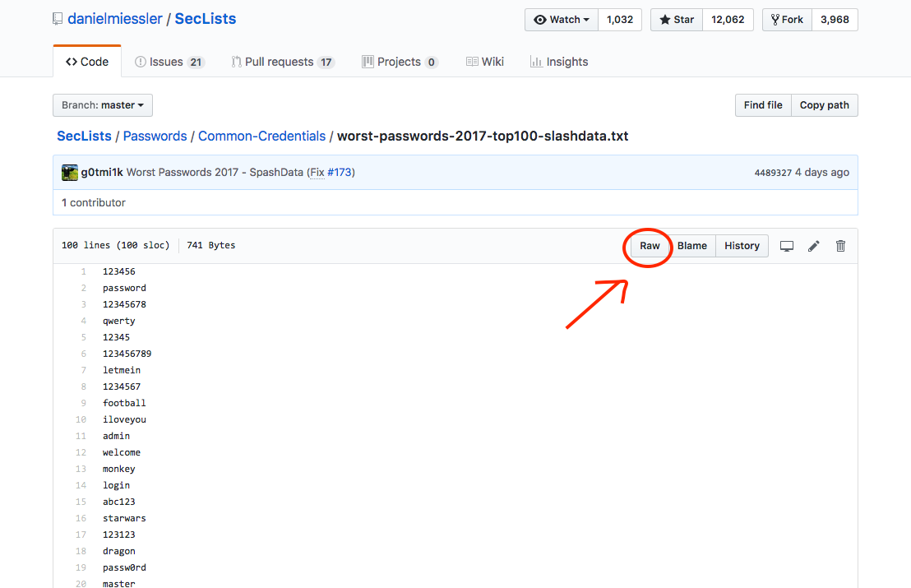The image size is (911, 588).
Task: Click the text '123456' on line 1
Action: pyautogui.click(x=119, y=271)
